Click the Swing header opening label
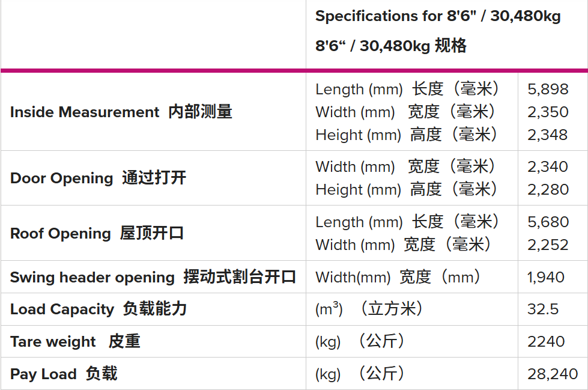 [153, 278]
